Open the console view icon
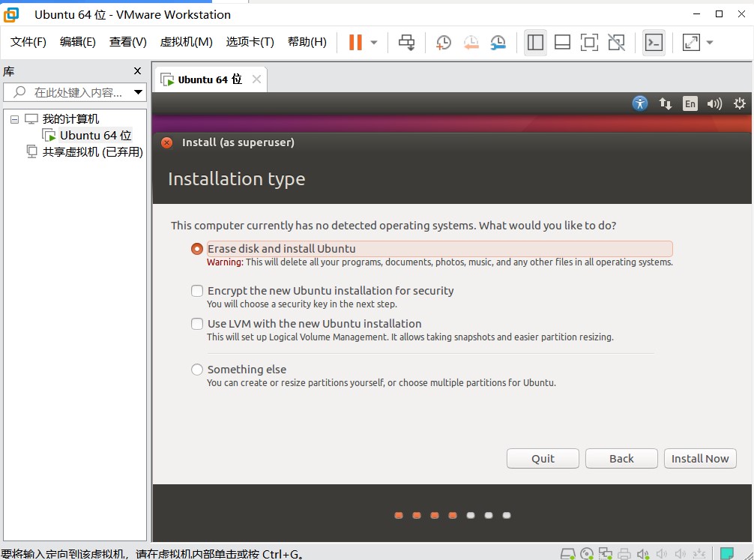 (654, 43)
